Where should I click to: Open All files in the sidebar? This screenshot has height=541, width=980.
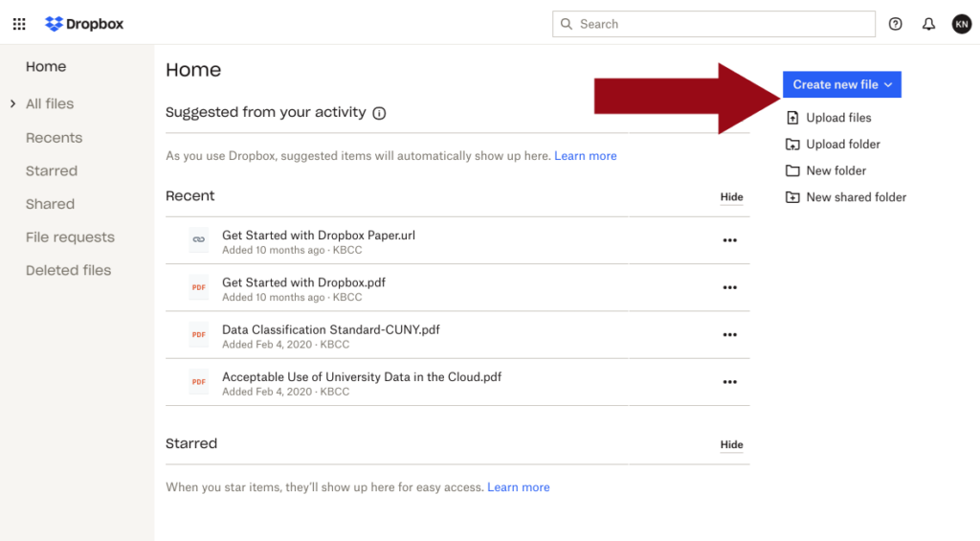(x=50, y=103)
